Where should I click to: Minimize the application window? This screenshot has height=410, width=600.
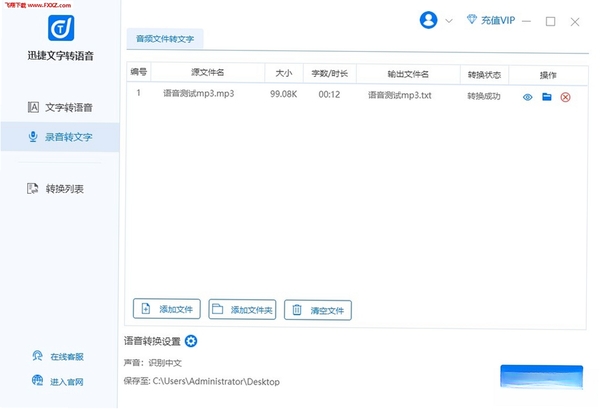[x=527, y=21]
